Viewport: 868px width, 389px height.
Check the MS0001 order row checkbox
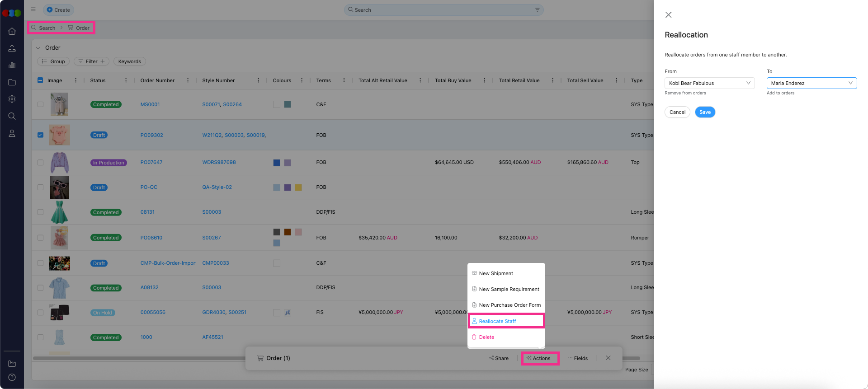click(x=40, y=104)
